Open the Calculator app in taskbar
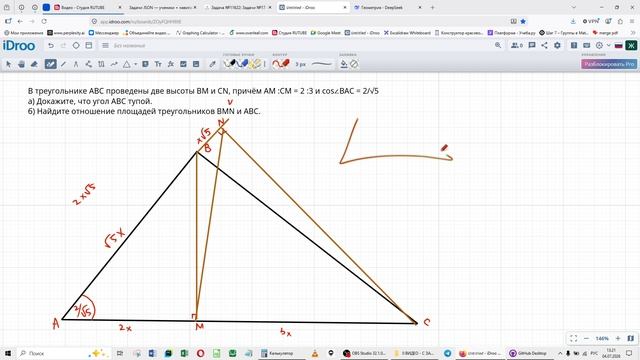 (x=278, y=353)
